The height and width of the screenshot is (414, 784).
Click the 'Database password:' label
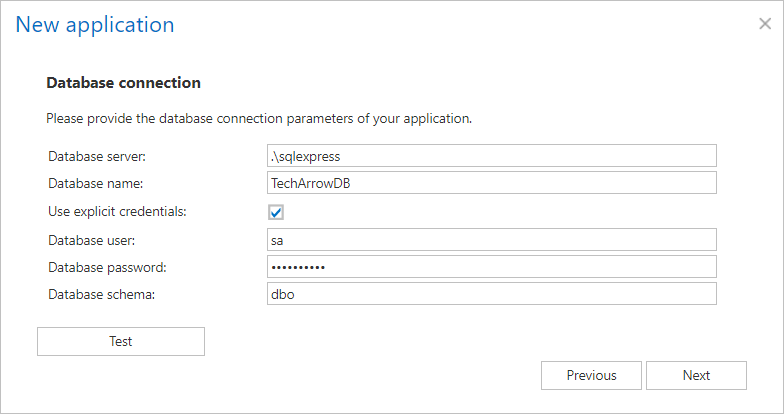click(105, 267)
